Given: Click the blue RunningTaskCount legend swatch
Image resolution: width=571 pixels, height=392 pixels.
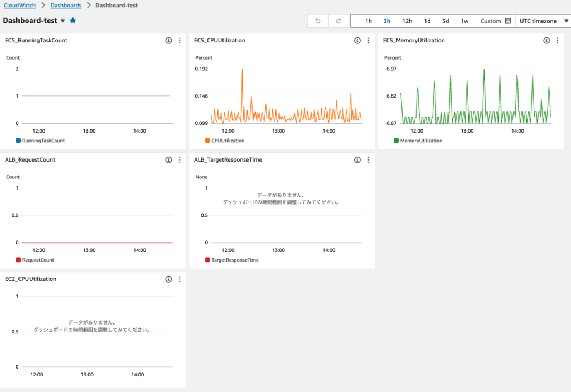Looking at the screenshot, I should click(18, 141).
